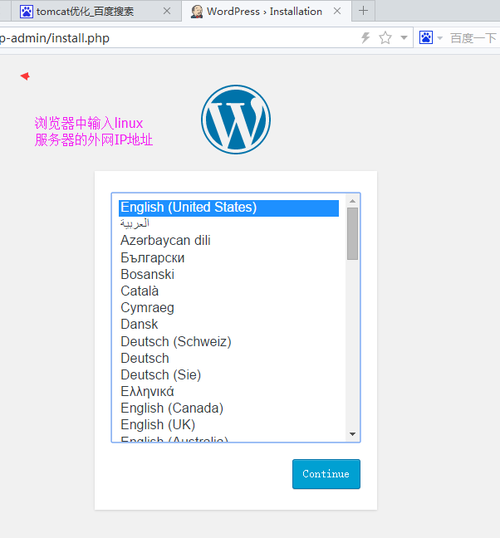
Task: Click the WordPress logo
Action: (x=236, y=120)
